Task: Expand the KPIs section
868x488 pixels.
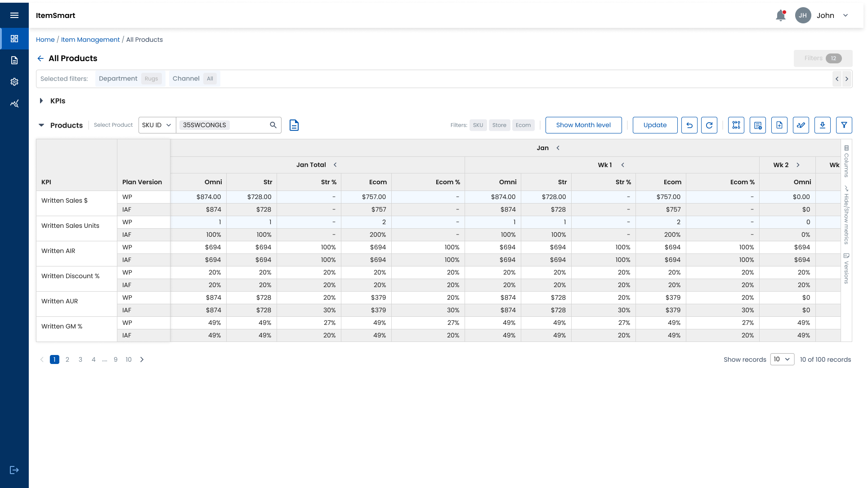Action: click(41, 101)
